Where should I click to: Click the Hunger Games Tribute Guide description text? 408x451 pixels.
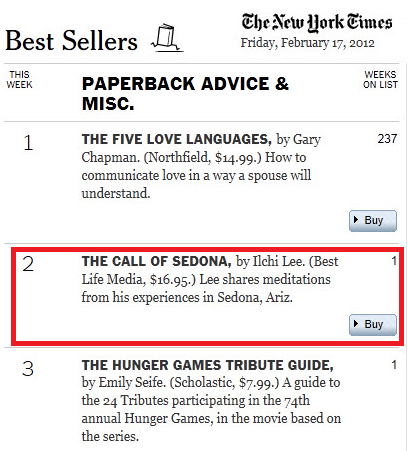coord(212,409)
